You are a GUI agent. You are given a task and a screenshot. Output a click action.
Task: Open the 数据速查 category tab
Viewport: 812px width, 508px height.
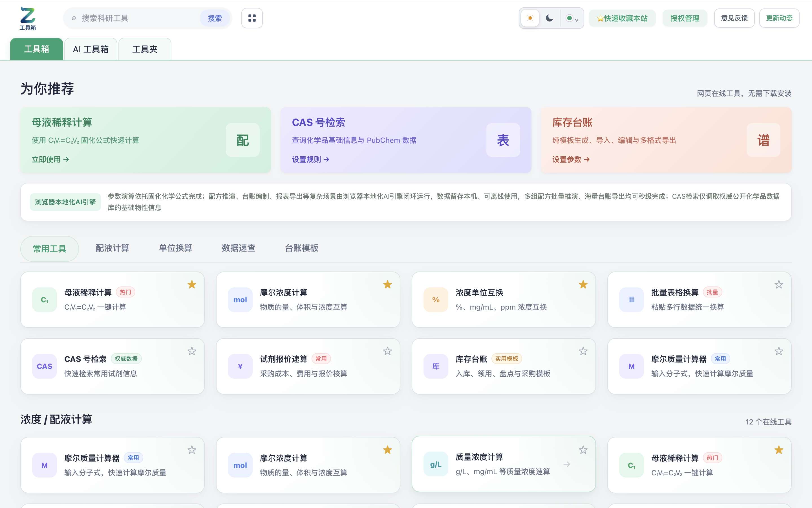coord(239,248)
